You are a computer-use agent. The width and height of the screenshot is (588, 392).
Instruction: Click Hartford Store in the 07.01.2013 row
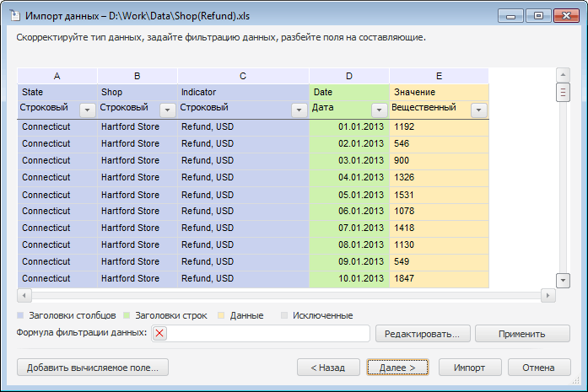138,228
